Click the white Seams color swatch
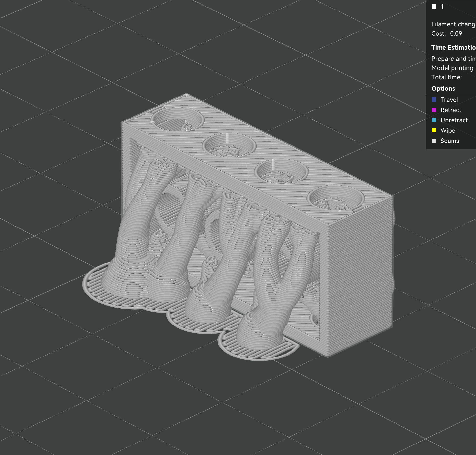This screenshot has height=455, width=476. pyautogui.click(x=434, y=141)
